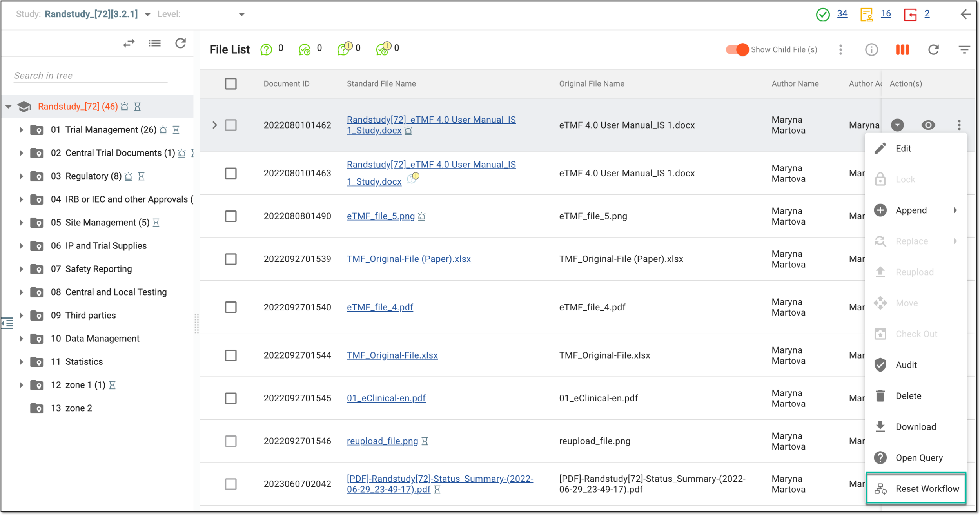Screen dimensions: 980x515
Task: Click the three-dot row menu for document 2022080101462
Action: 959,125
